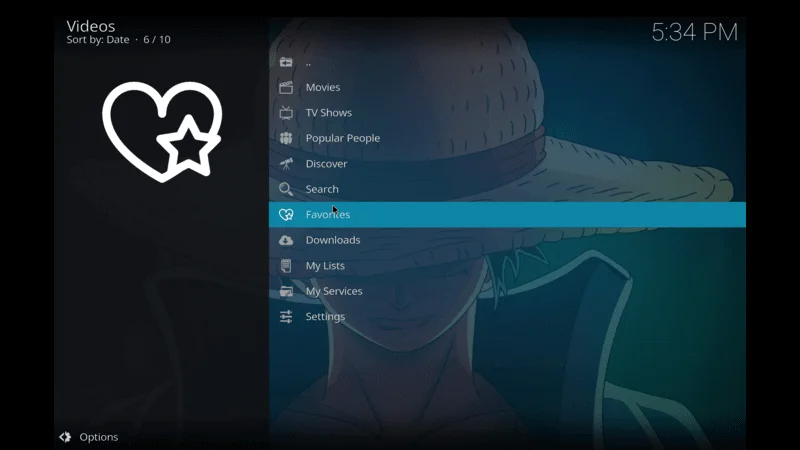
Task: Click the TV Shows television icon
Action: tap(286, 113)
